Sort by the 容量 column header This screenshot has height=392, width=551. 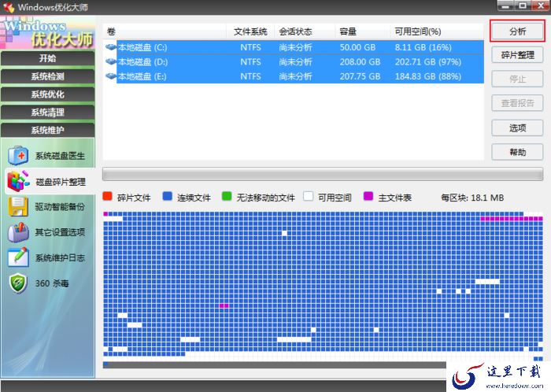tap(363, 31)
